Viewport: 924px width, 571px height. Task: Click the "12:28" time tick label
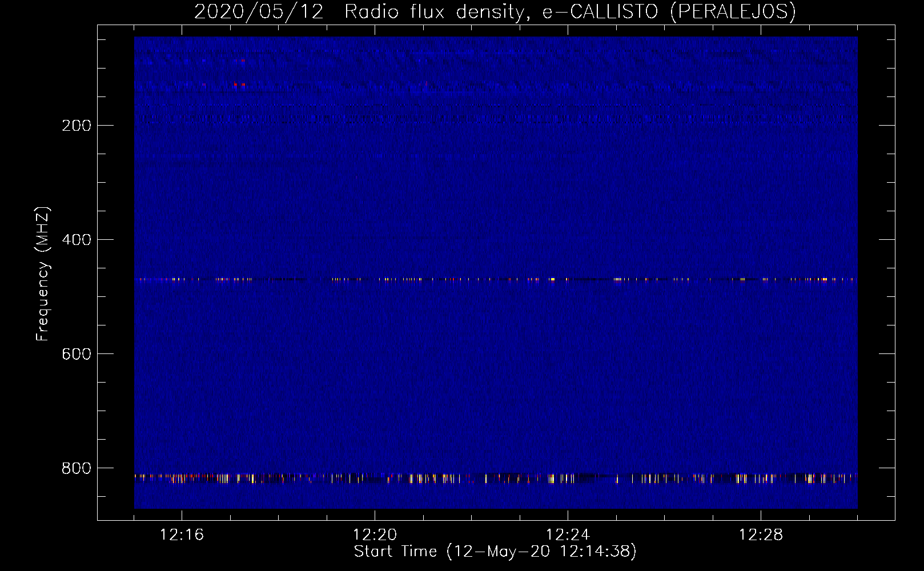[x=761, y=535]
